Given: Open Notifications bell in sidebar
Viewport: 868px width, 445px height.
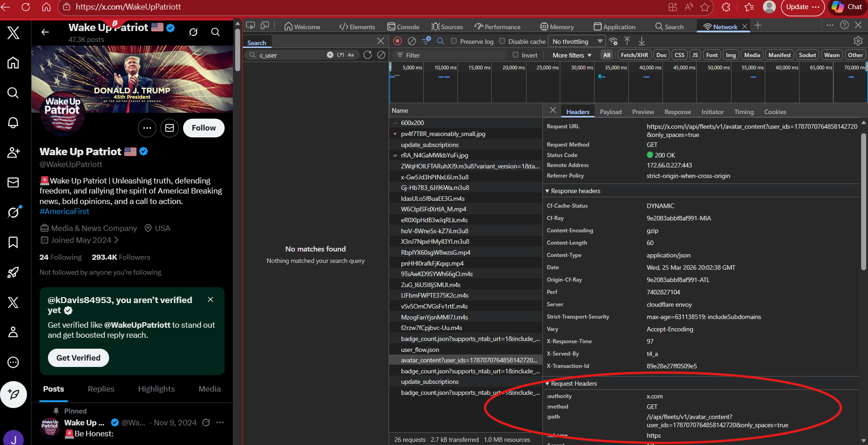Looking at the screenshot, I should coord(13,122).
